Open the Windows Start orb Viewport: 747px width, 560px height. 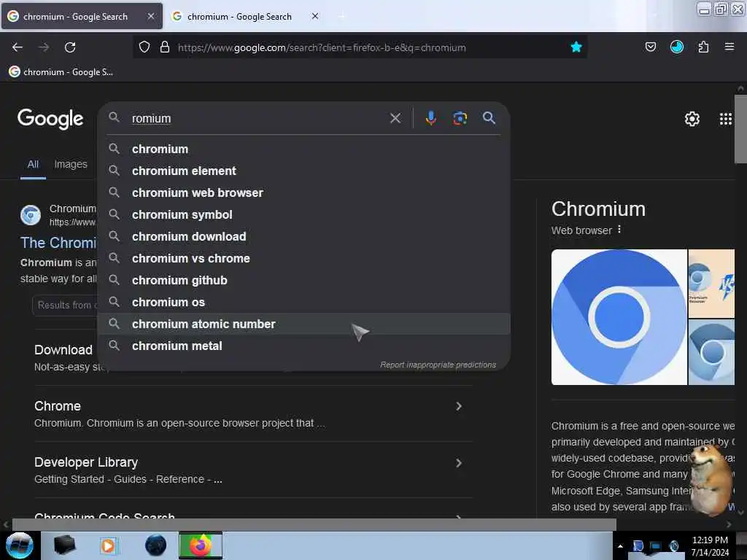click(x=20, y=545)
